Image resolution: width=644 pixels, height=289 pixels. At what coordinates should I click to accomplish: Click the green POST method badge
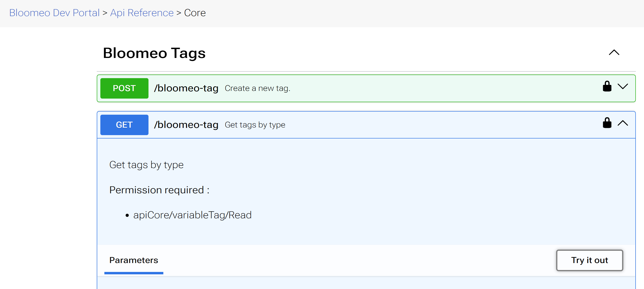[x=124, y=88]
